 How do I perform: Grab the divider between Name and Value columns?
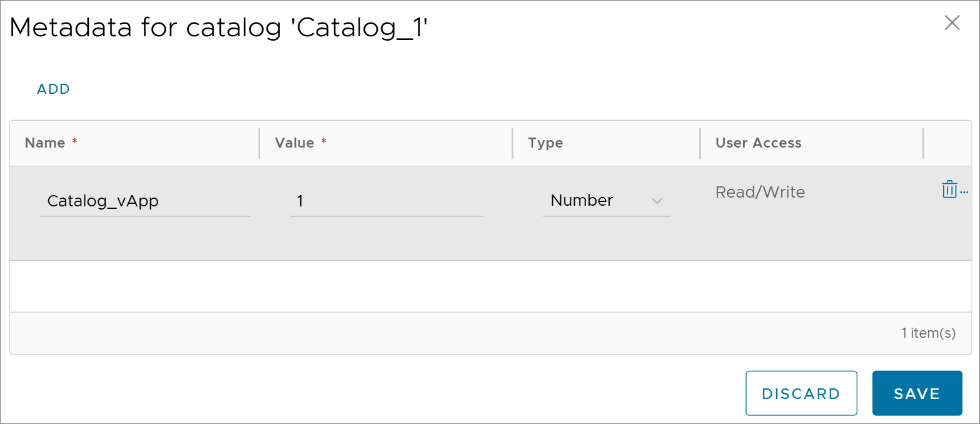(x=259, y=144)
